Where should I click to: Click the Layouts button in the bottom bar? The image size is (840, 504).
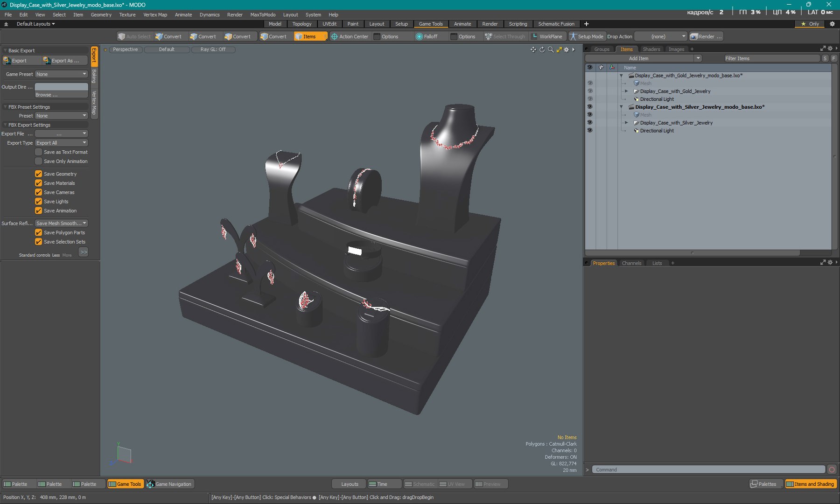coord(349,484)
